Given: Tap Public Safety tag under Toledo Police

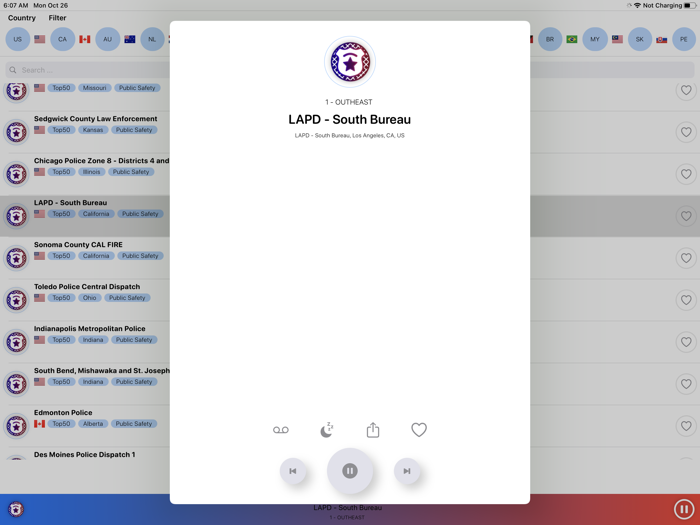Looking at the screenshot, I should coord(127,298).
